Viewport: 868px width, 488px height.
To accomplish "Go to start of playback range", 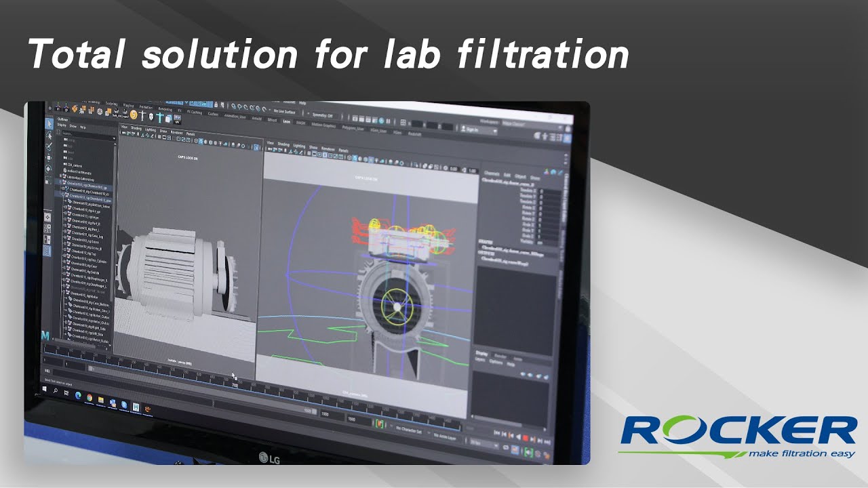I will tap(496, 432).
